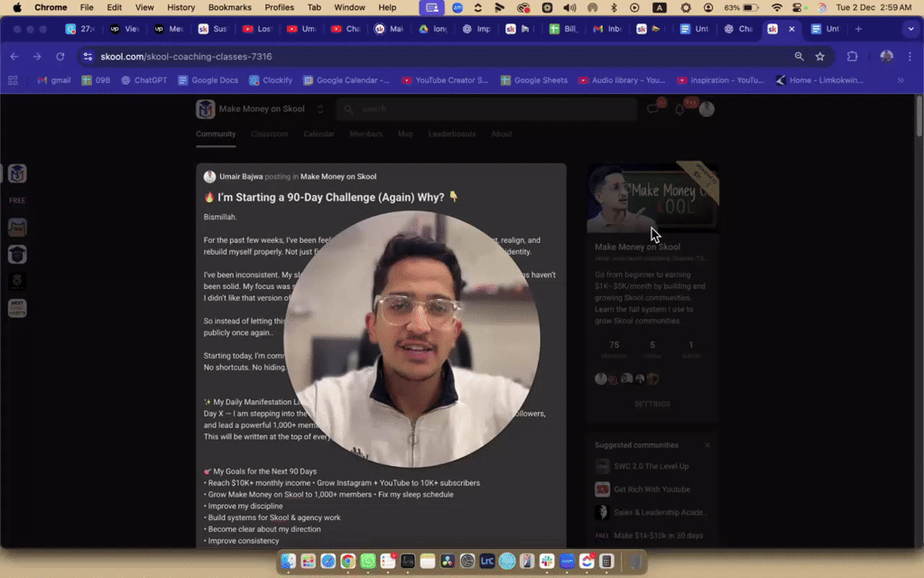Open the Chrome profile avatar

886,57
